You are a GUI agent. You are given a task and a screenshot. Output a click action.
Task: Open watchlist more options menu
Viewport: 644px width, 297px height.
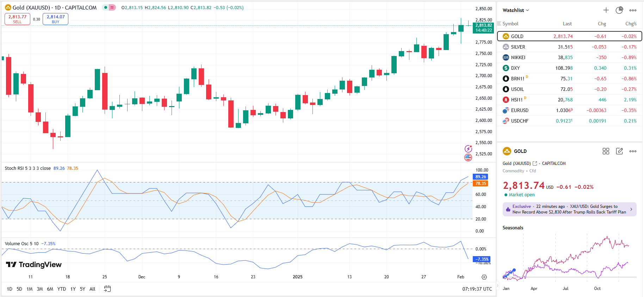coord(633,10)
